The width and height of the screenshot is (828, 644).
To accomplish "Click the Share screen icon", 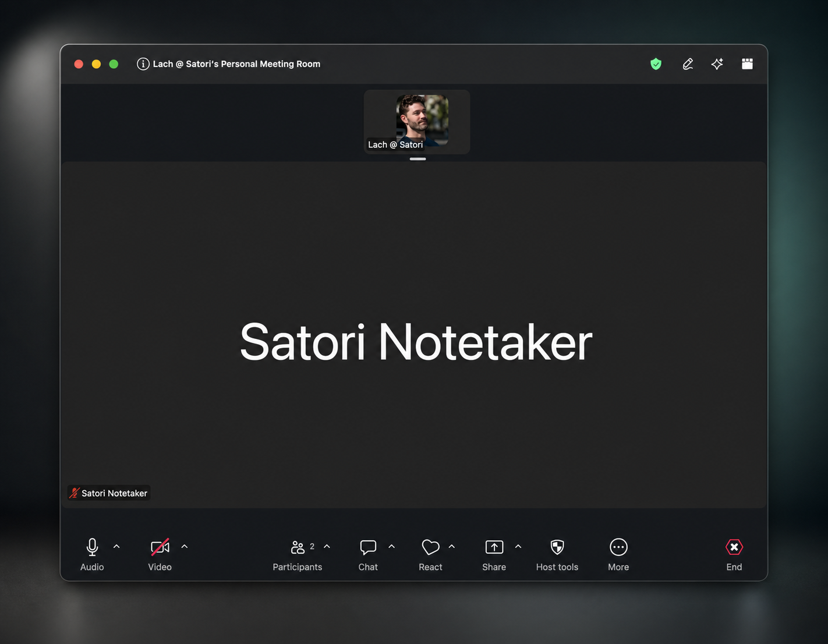I will 494,547.
